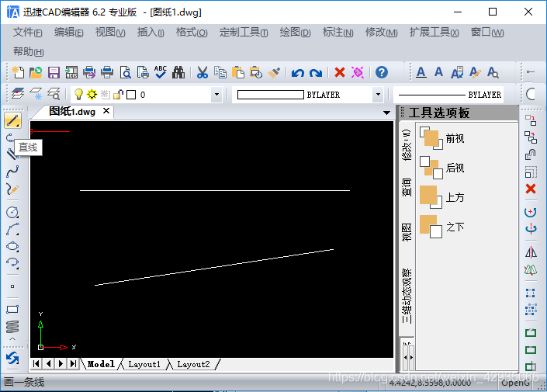Select the 之下 bottom view

click(x=442, y=227)
